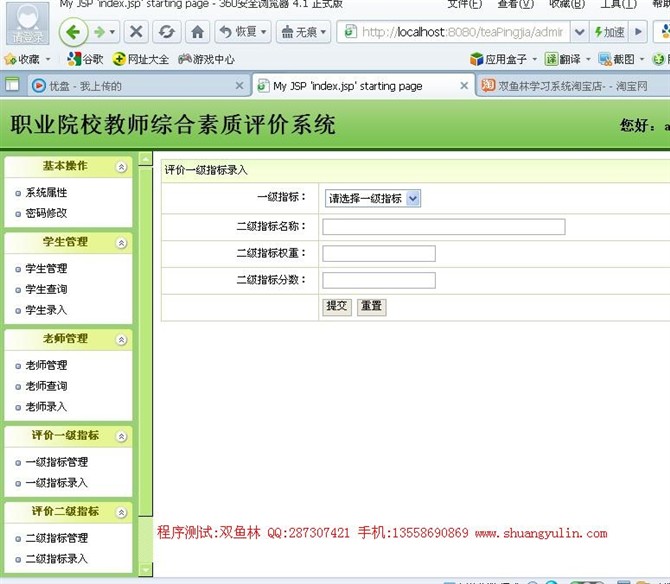Click the 重置 reset button
The width and height of the screenshot is (670, 584).
coord(371,307)
